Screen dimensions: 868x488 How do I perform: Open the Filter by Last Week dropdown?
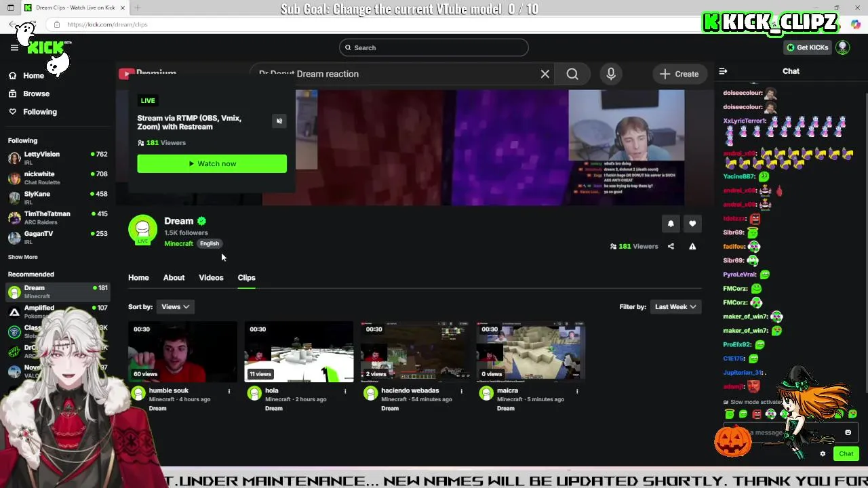(675, 307)
